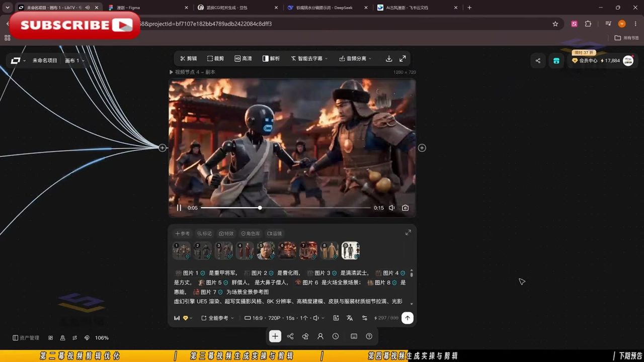The image size is (644, 362).
Task: Click the 17,884 credits balance
Action: [x=610, y=60]
